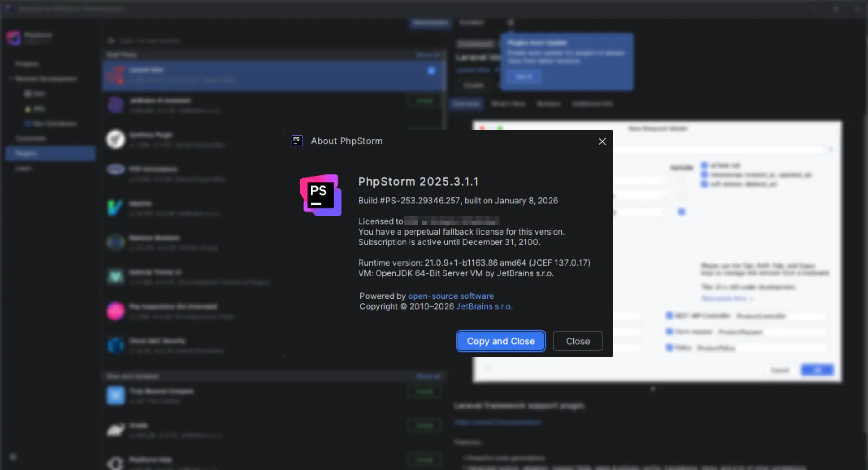Screen dimensions: 868x470
Task: Close the About PhpStorm dialog with X
Action: point(602,141)
